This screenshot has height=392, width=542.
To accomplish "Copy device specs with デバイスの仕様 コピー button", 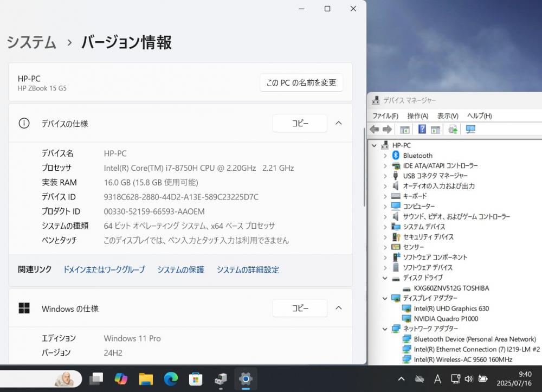I will coord(300,124).
